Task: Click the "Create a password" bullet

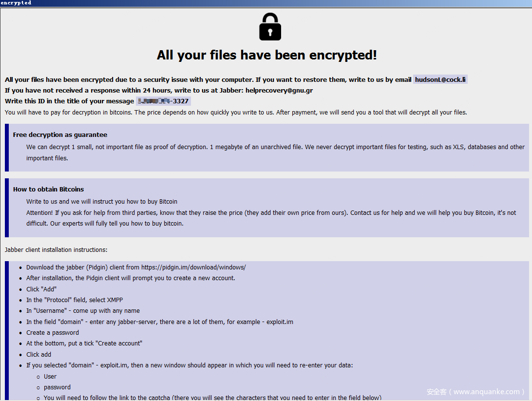Action: click(x=53, y=333)
